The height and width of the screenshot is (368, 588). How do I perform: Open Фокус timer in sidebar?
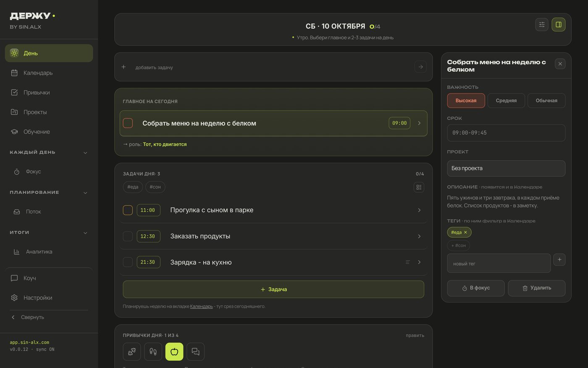tap(49, 172)
